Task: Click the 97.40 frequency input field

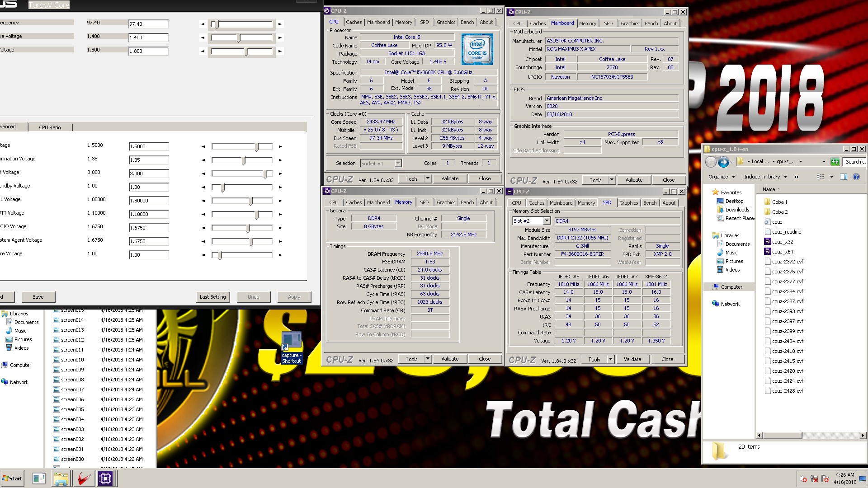Action: click(148, 24)
